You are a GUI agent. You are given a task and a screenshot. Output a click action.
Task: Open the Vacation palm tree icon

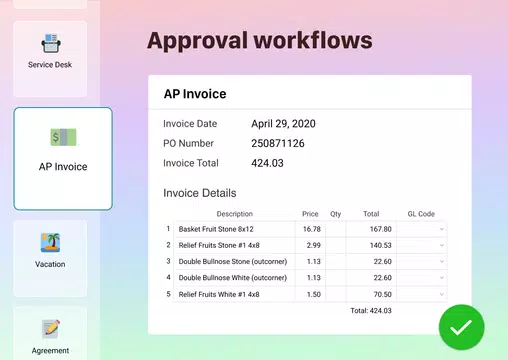pos(50,242)
